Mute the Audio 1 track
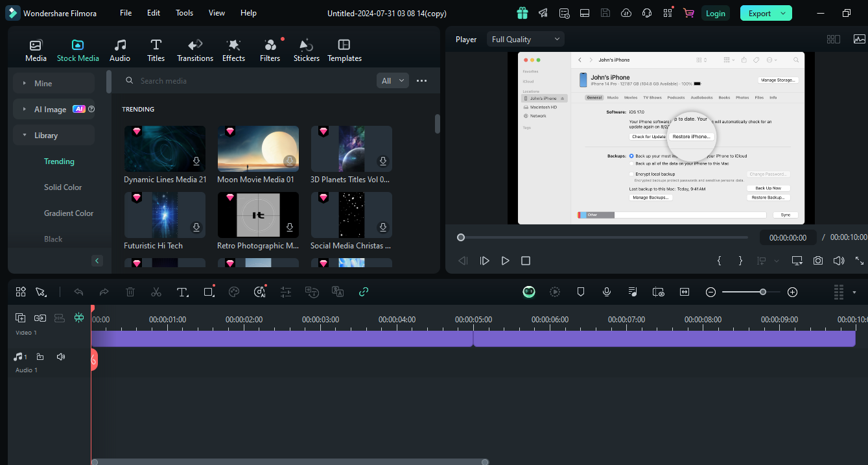868x465 pixels. click(61, 357)
